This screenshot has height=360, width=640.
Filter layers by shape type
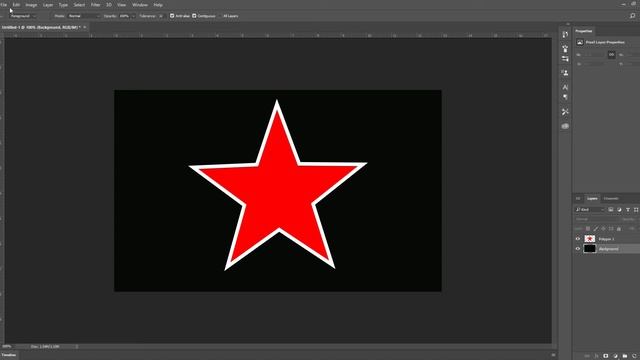pos(636,210)
